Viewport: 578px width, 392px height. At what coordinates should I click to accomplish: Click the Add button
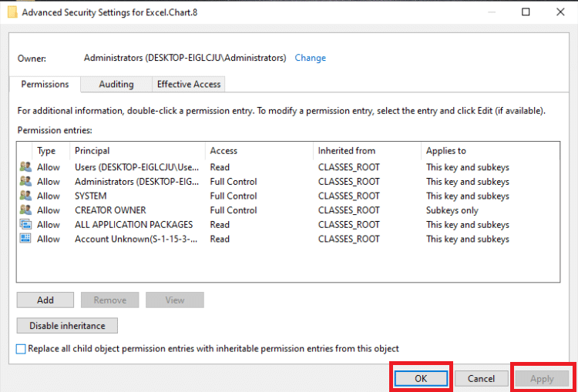click(45, 300)
